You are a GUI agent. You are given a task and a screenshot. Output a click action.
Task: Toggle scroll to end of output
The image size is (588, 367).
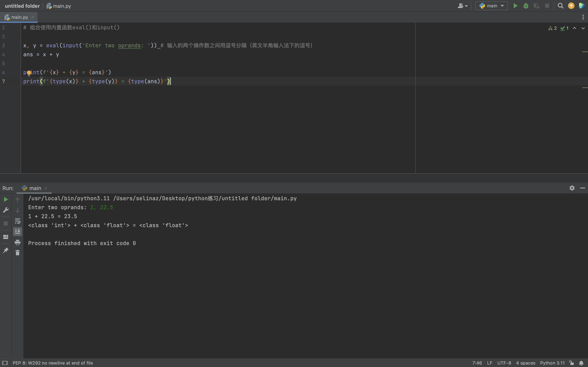(18, 232)
